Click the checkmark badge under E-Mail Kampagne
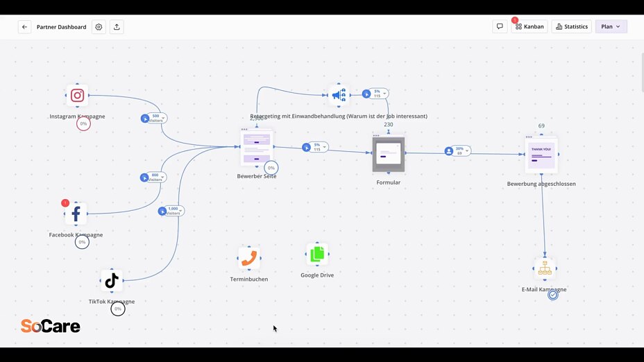This screenshot has height=362, width=644. coord(553,295)
